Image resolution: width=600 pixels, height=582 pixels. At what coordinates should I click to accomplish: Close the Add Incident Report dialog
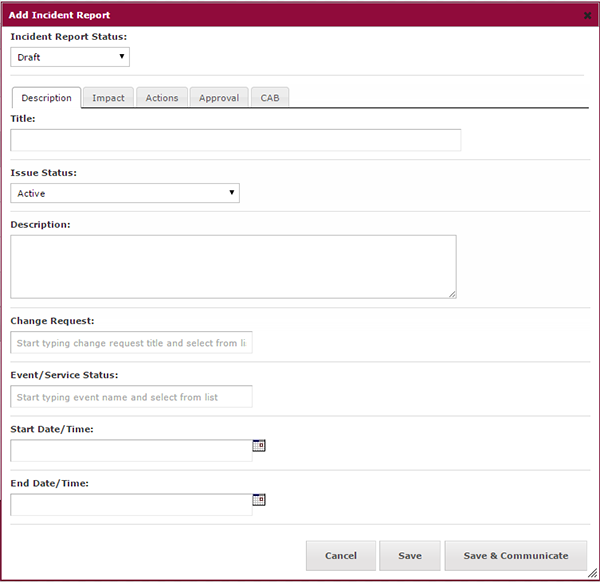pos(587,16)
